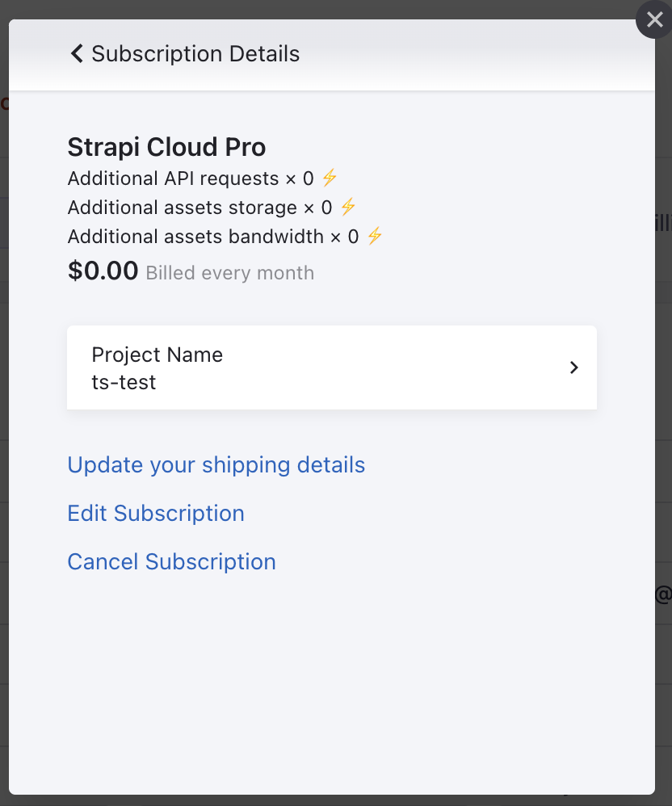Click the $0.00 price amount
Viewport: 672px width, 806px height.
(103, 271)
